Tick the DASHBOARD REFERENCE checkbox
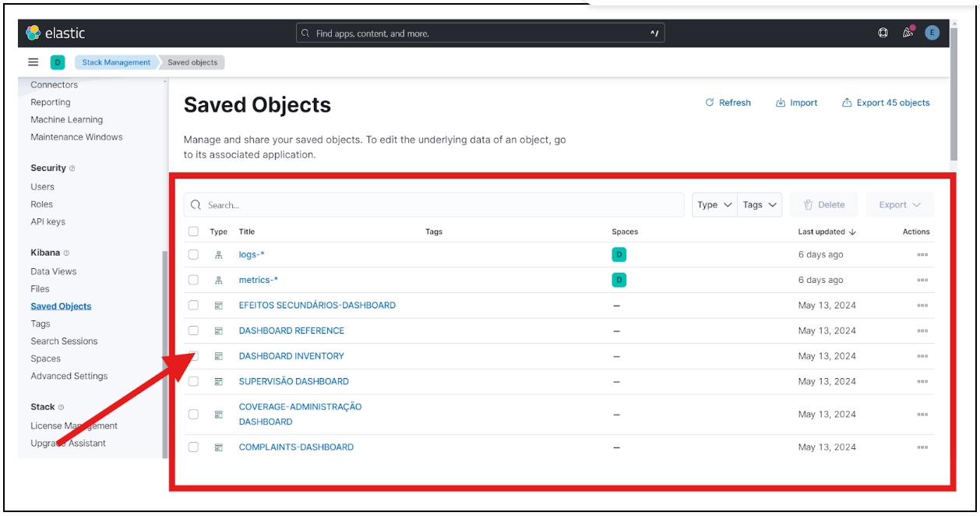This screenshot has height=516, width=980. (x=193, y=330)
